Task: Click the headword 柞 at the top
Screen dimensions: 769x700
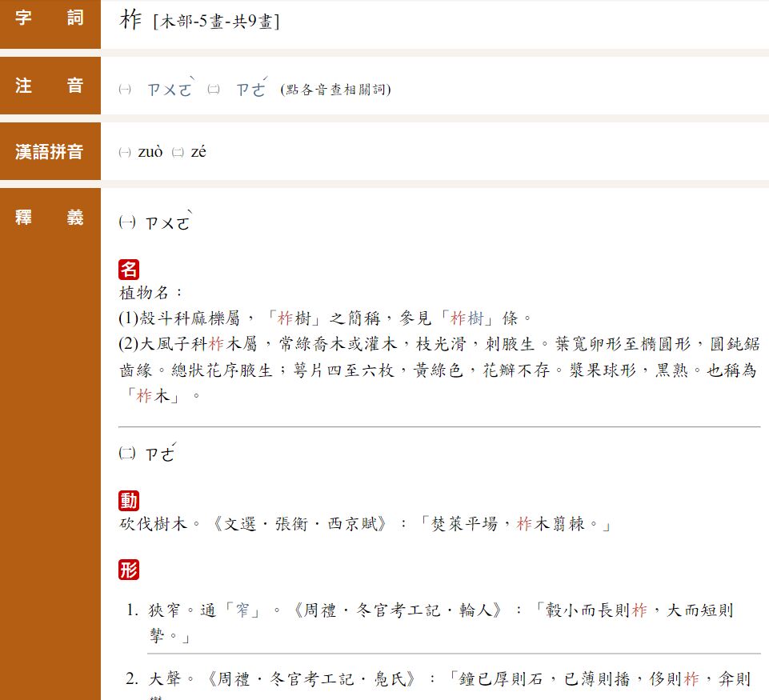Action: [x=130, y=20]
